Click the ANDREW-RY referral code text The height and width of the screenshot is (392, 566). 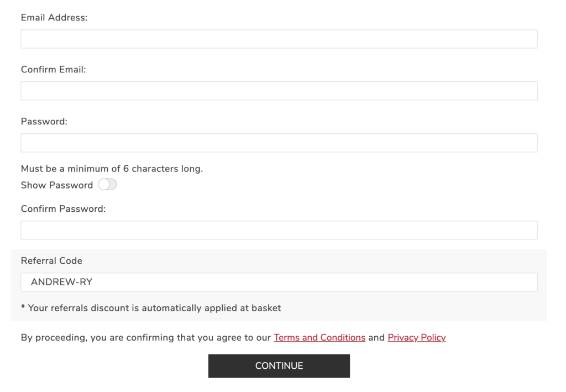pyautogui.click(x=62, y=283)
